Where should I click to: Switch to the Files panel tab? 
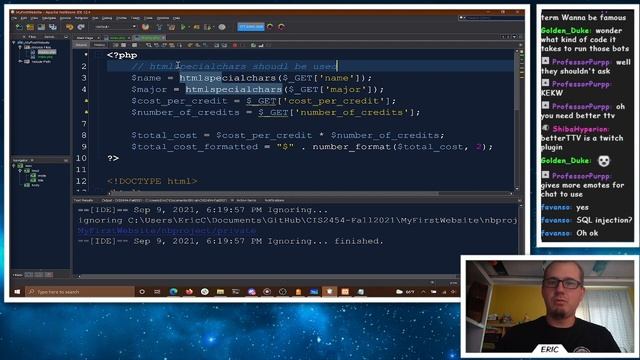(x=32, y=37)
